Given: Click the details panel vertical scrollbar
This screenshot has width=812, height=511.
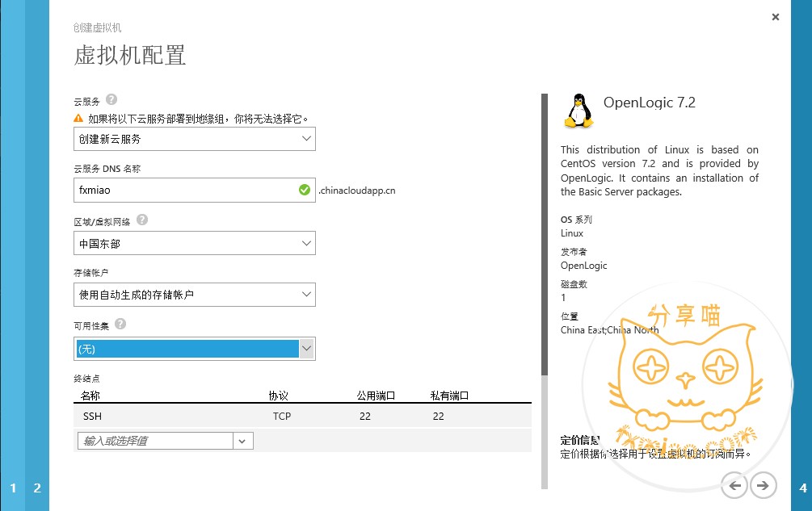Looking at the screenshot, I should pos(545,291).
